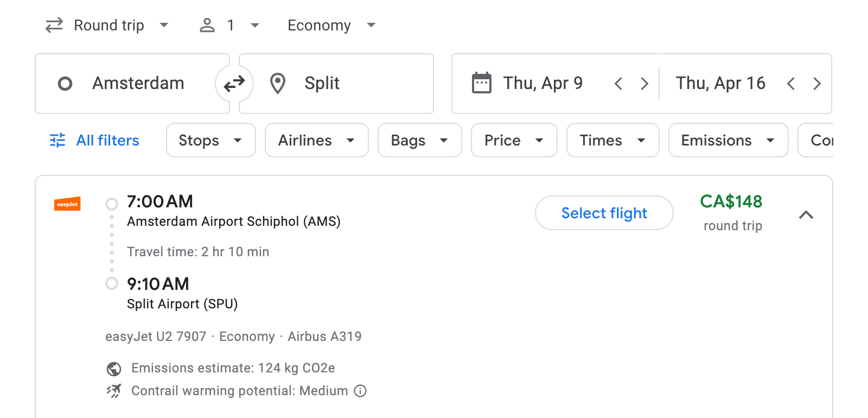Click the Select flight button
Viewport: 868px width, 418px height.
coord(604,213)
